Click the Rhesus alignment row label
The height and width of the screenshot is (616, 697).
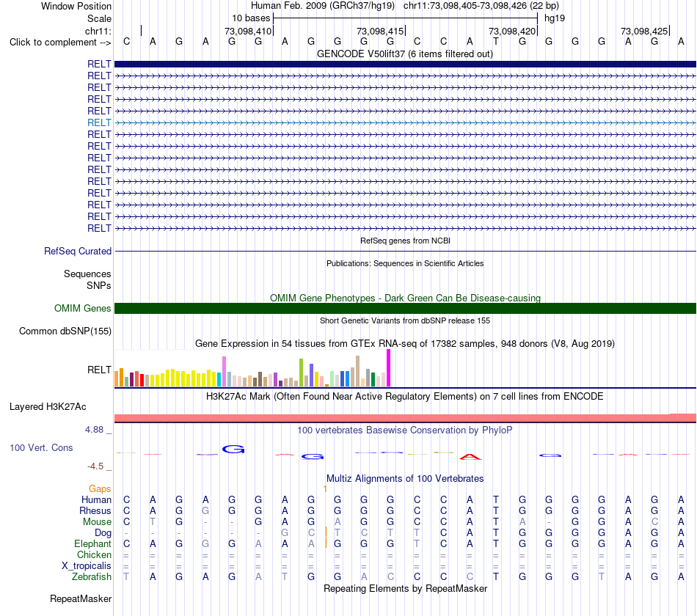(x=95, y=511)
